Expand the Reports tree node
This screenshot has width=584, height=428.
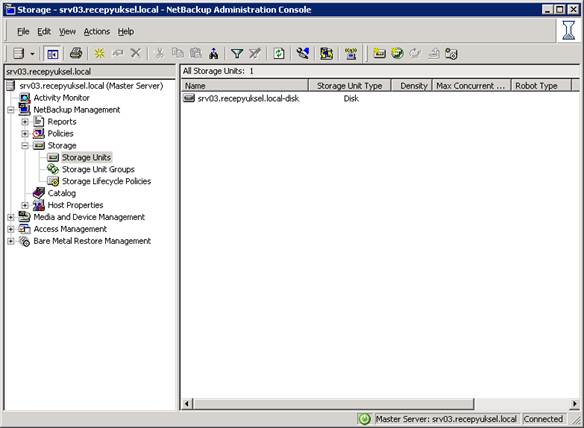coord(25,122)
